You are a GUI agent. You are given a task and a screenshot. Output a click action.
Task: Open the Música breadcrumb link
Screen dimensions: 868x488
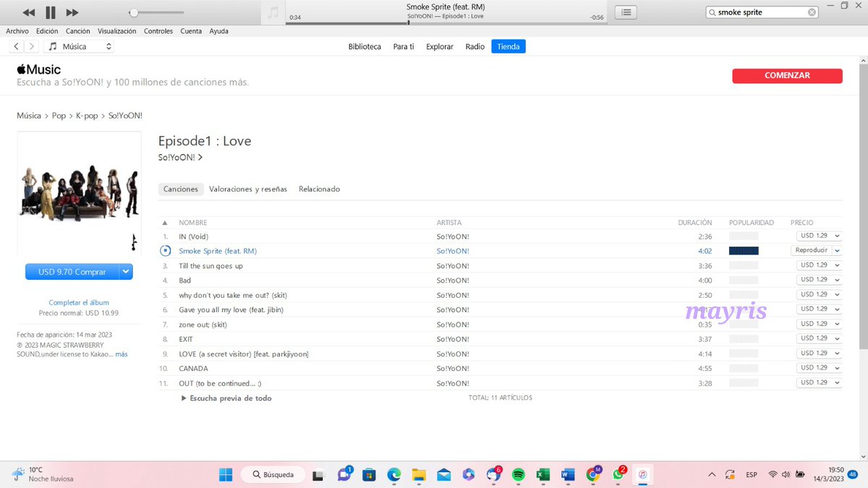[29, 116]
